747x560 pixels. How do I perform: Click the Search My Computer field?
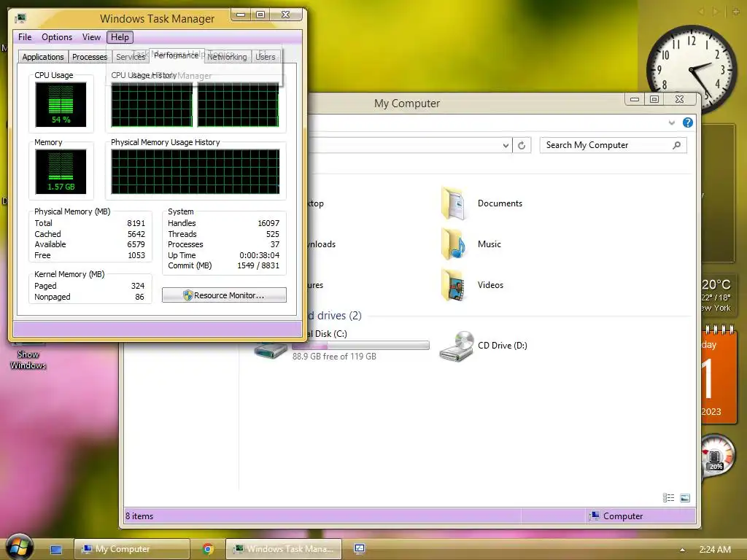(613, 145)
